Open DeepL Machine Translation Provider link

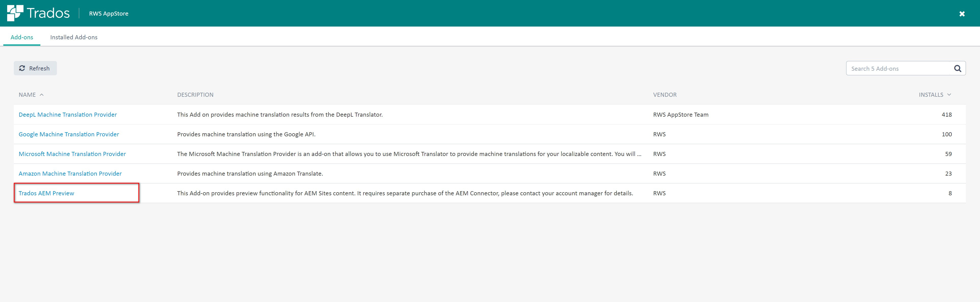[x=68, y=114]
